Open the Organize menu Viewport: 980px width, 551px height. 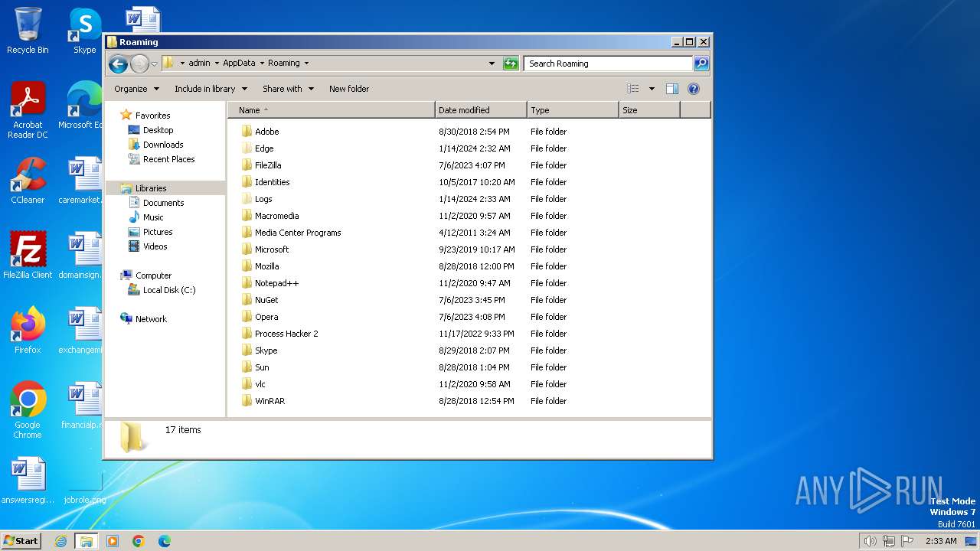136,89
